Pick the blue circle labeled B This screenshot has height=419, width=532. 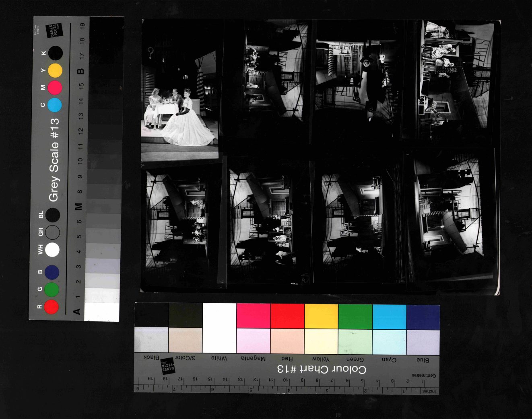pos(52,272)
